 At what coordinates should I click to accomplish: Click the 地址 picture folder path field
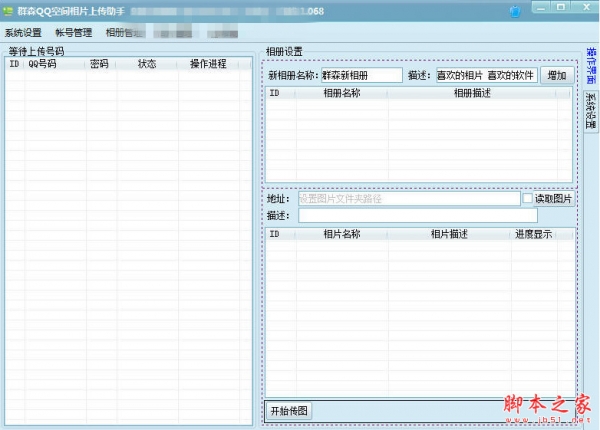click(409, 199)
